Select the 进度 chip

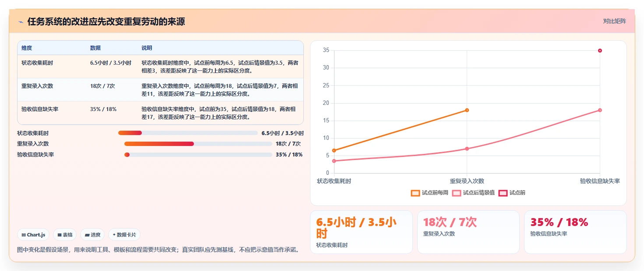tap(92, 235)
